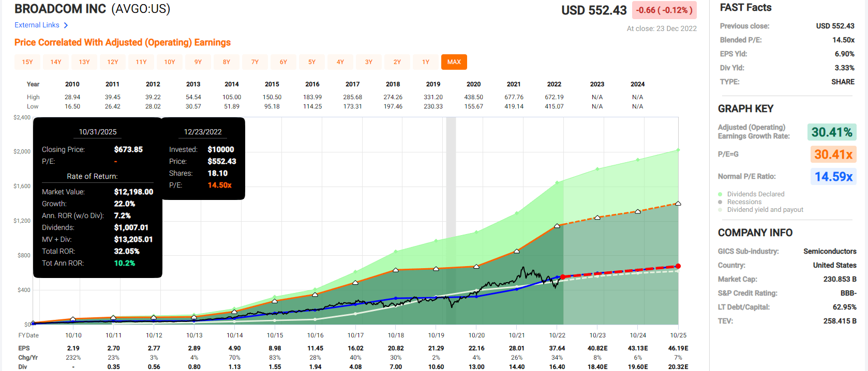The height and width of the screenshot is (371, 868).
Task: Click the Total ROR value 32.05%
Action: point(127,251)
